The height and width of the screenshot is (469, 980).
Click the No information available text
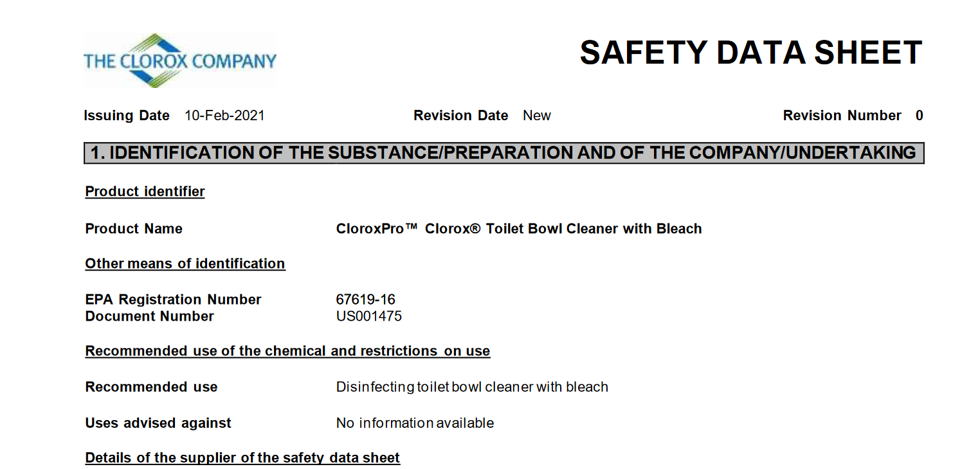tap(415, 423)
